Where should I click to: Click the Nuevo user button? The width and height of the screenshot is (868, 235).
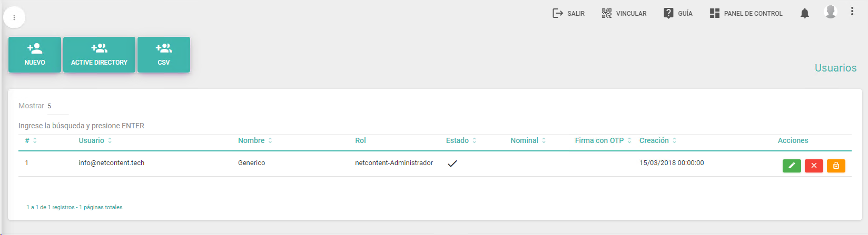(x=35, y=55)
